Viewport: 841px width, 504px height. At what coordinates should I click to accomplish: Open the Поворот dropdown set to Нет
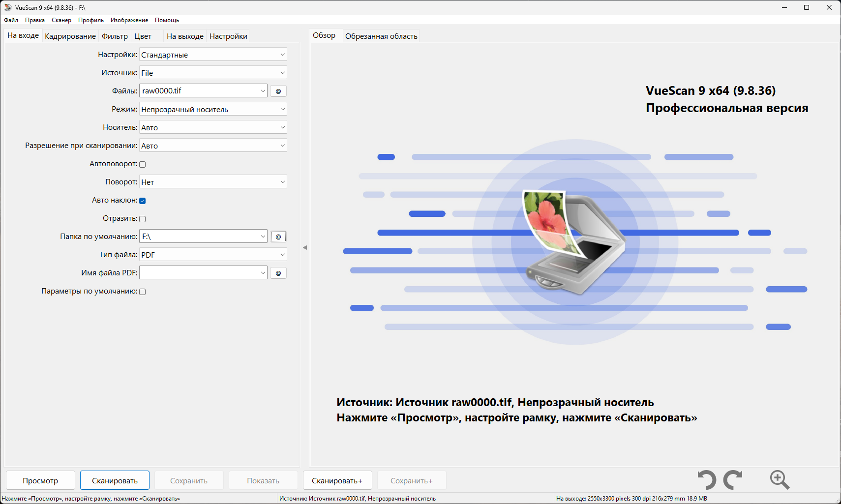tap(213, 182)
